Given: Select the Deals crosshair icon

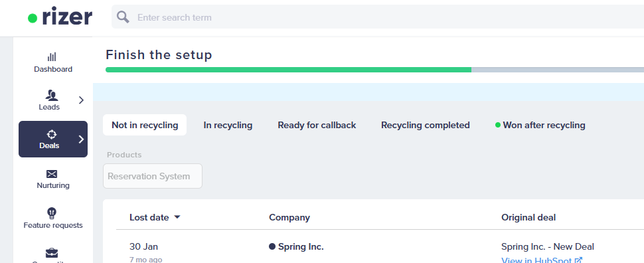Looking at the screenshot, I should pyautogui.click(x=52, y=134).
